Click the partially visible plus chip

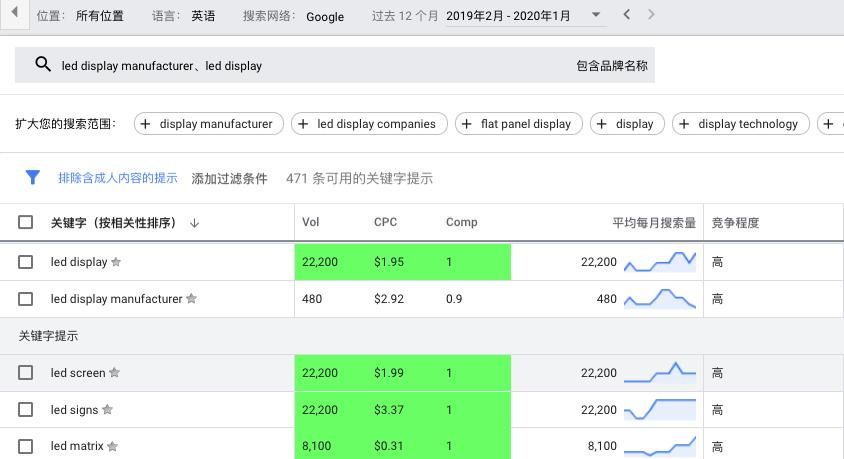(830, 124)
